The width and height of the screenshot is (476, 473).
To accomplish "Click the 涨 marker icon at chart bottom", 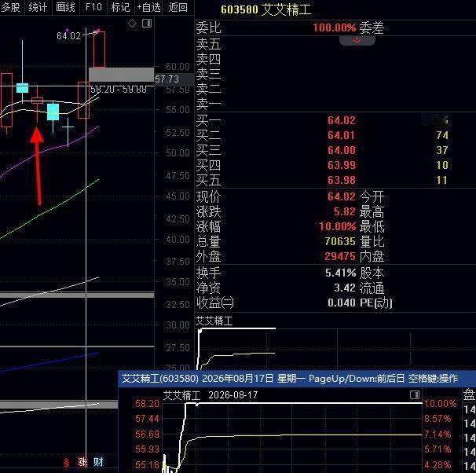I will (x=82, y=462).
